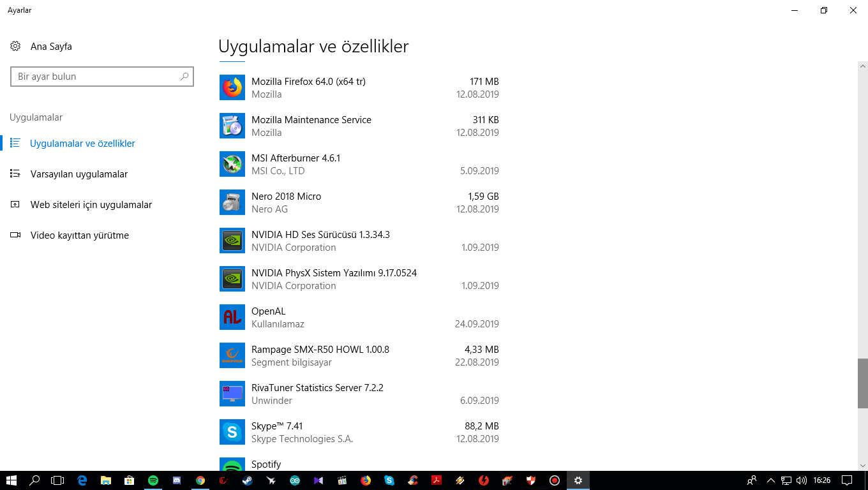Click the scrollbar down arrow

point(862,466)
